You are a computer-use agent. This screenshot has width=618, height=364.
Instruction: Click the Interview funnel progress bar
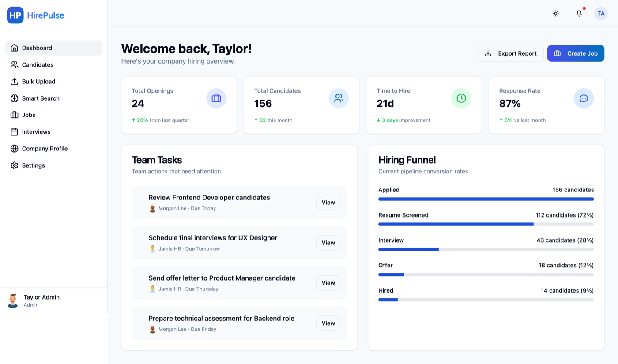[x=486, y=249]
